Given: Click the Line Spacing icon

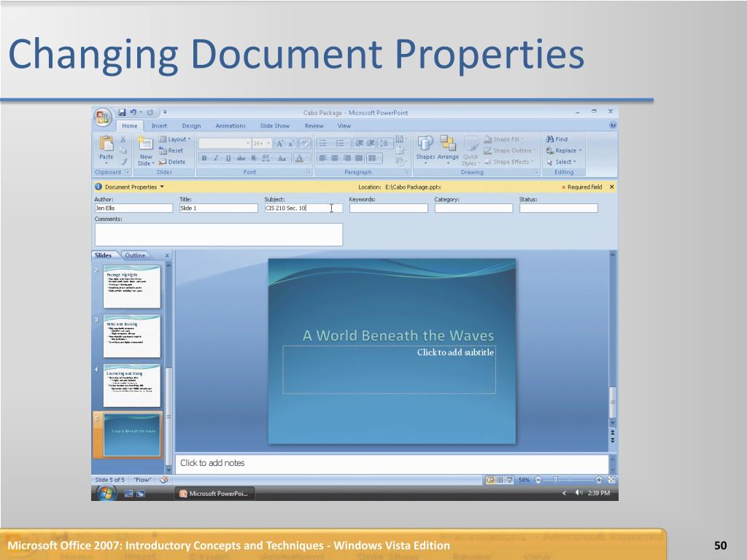Looking at the screenshot, I should click(384, 144).
